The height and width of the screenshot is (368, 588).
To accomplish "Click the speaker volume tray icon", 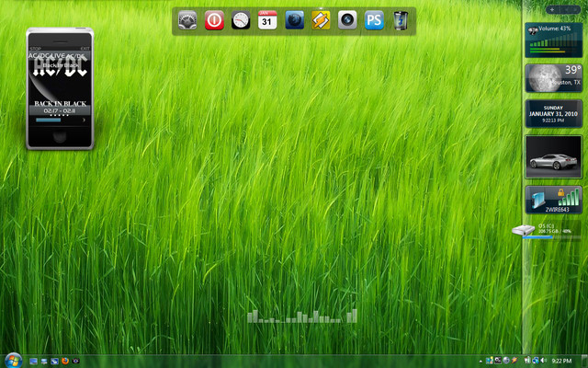I will tap(544, 361).
